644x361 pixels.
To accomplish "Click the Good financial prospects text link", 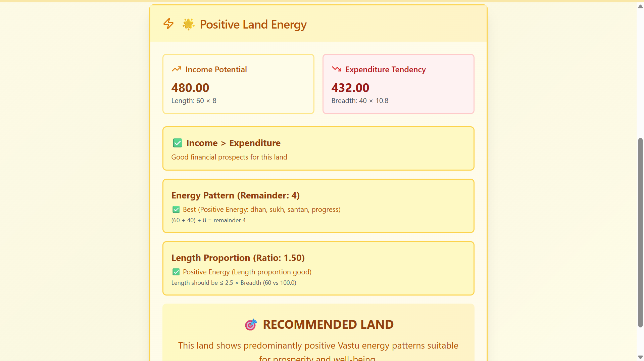I will click(x=229, y=157).
